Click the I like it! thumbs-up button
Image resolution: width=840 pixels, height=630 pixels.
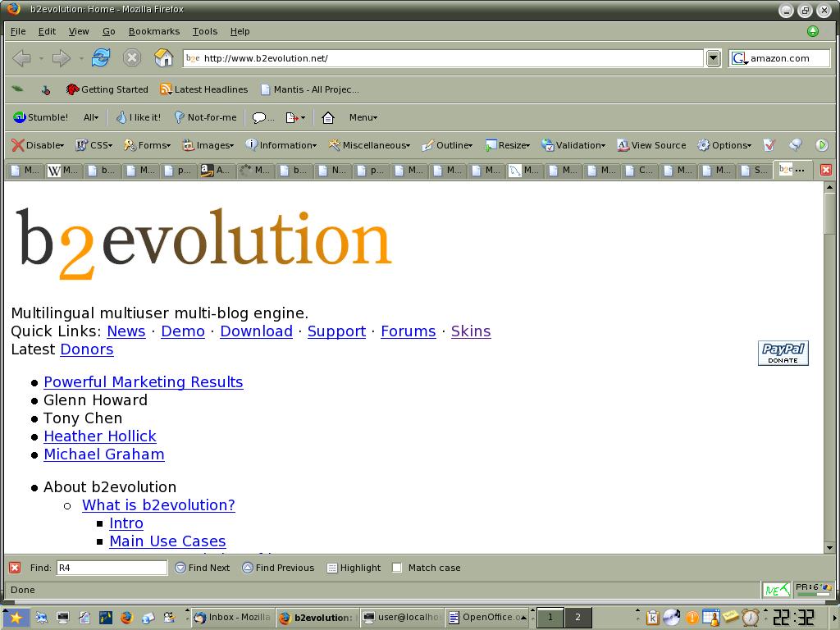click(x=139, y=117)
